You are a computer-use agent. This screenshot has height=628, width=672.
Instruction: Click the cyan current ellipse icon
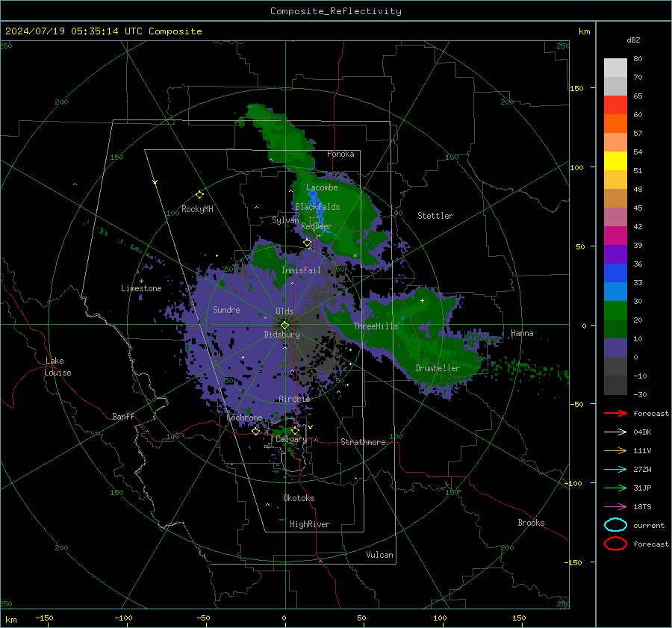click(x=615, y=525)
